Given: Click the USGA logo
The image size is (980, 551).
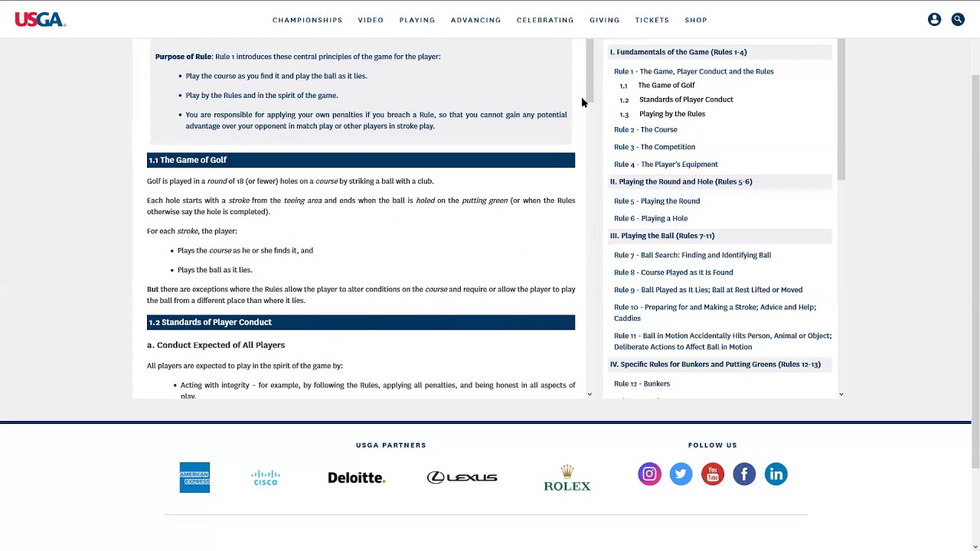Looking at the screenshot, I should click(40, 20).
